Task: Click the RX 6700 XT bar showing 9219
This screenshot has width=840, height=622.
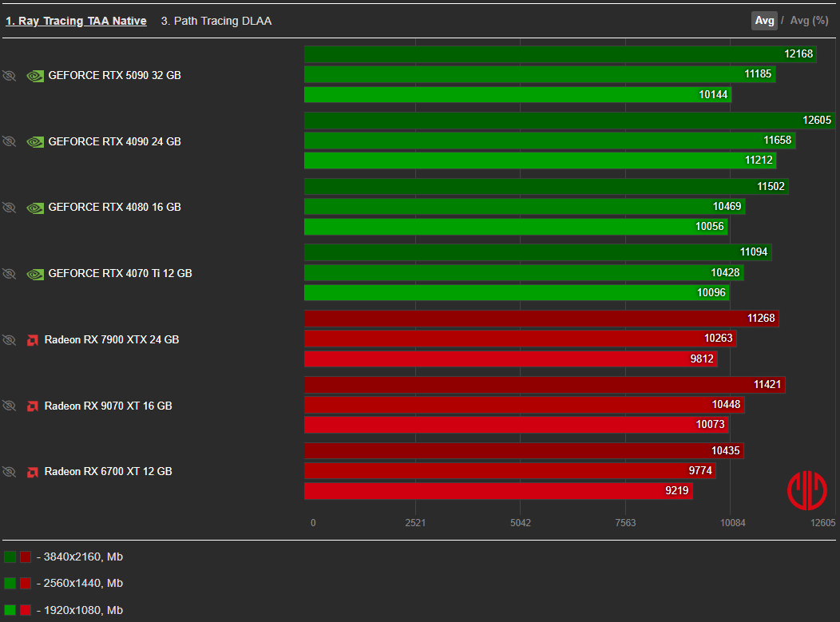Action: (x=499, y=491)
